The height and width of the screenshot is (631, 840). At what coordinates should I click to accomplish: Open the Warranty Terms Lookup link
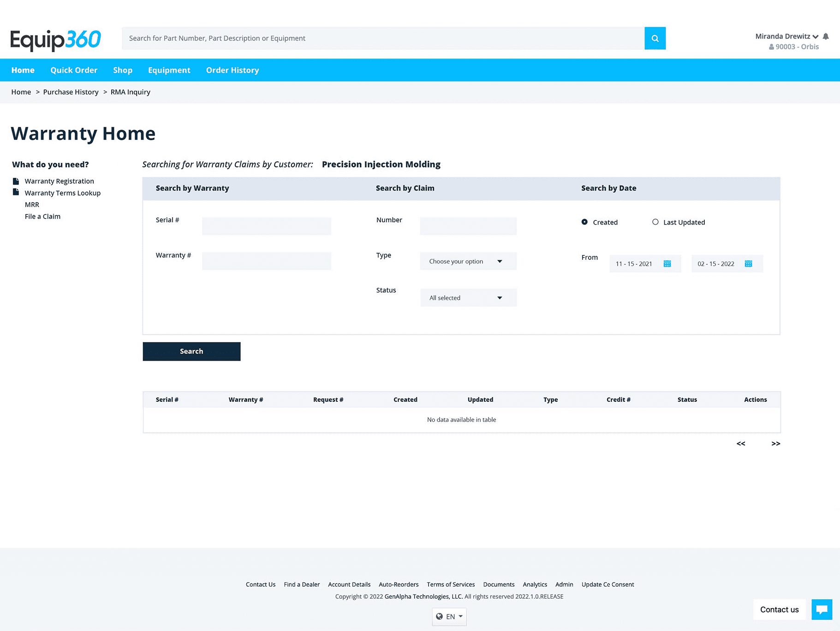[63, 193]
